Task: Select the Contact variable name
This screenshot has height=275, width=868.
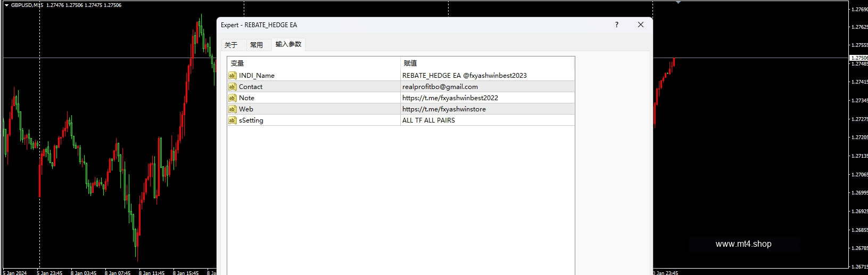Action: (251, 87)
